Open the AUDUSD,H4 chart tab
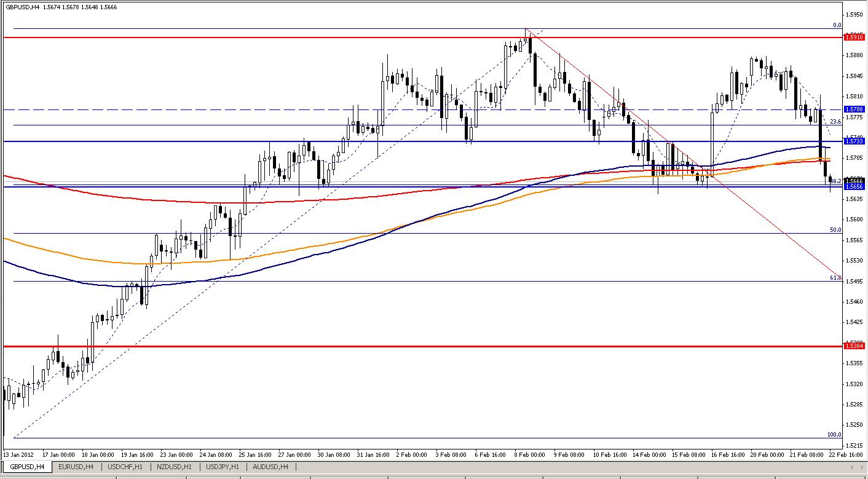Image resolution: width=868 pixels, height=479 pixels. pyautogui.click(x=271, y=467)
